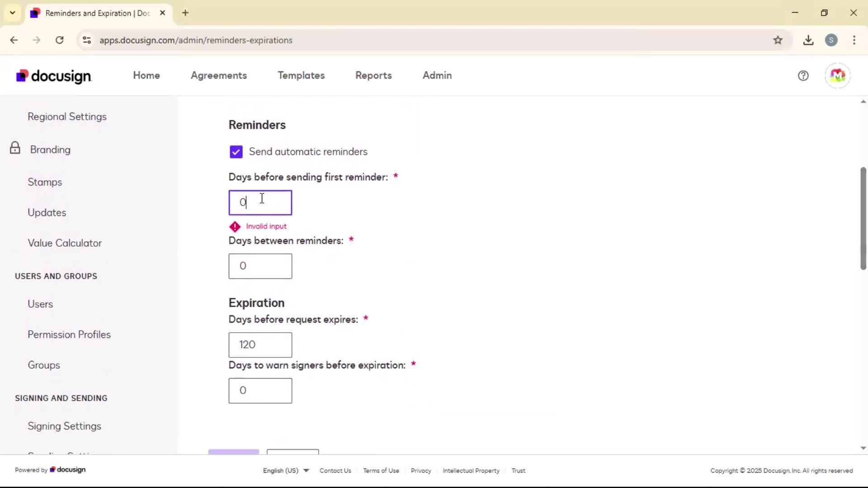Uncheck Send automatic reminders checkbox
This screenshot has height=488, width=868.
(x=236, y=152)
